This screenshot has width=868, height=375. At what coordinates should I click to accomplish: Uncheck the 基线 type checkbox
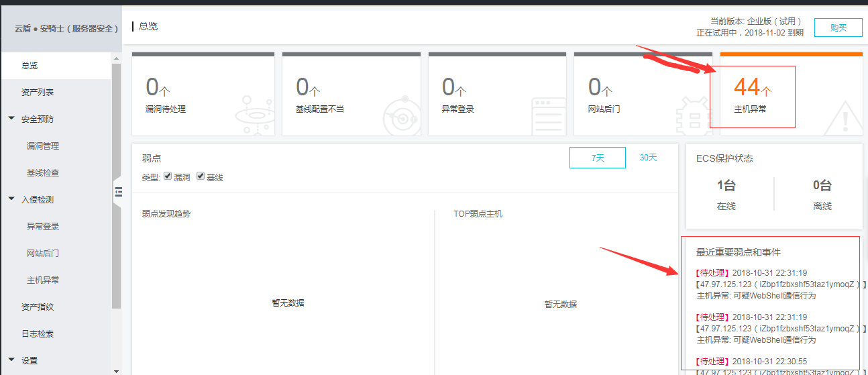[201, 176]
